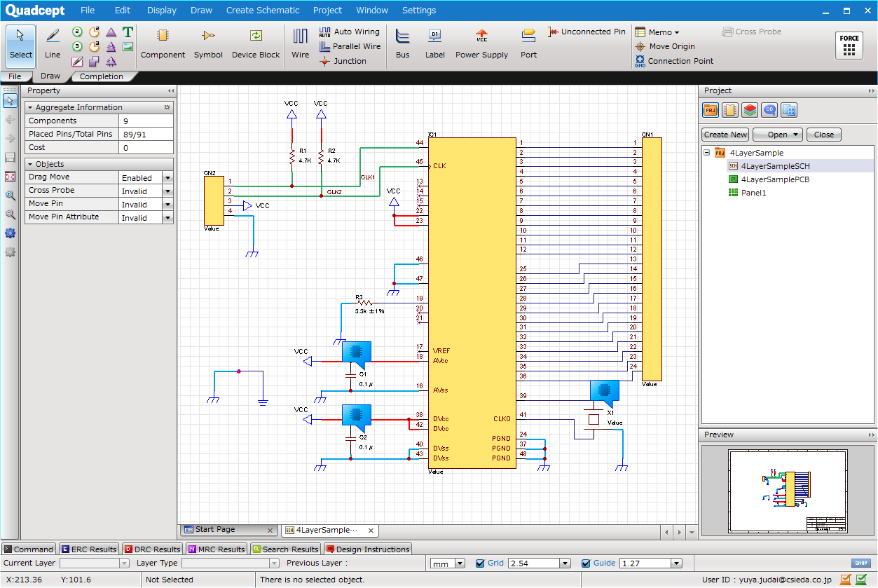Viewport: 878px width, 588px height.
Task: Expand the Grid size 2.54 dropdown
Action: [565, 563]
